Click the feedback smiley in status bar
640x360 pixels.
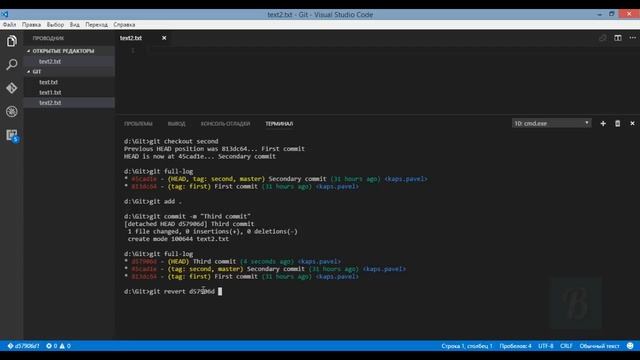tap(630, 346)
